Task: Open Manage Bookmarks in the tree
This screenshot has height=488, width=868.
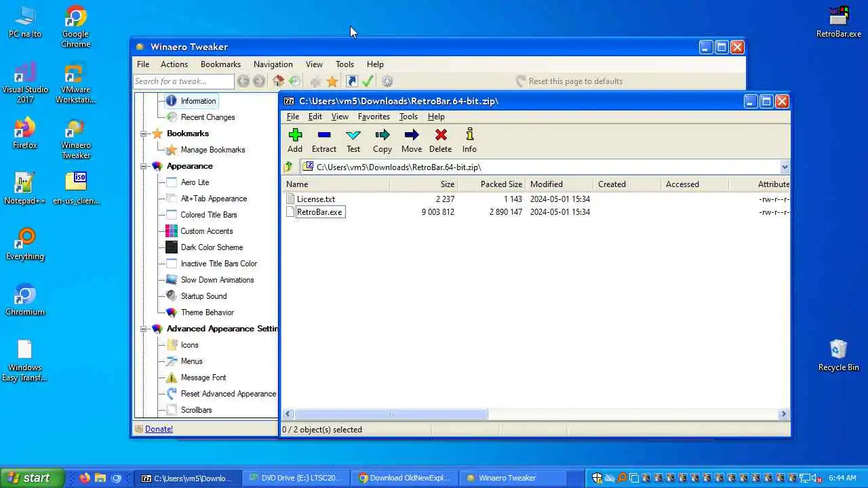Action: pyautogui.click(x=213, y=150)
